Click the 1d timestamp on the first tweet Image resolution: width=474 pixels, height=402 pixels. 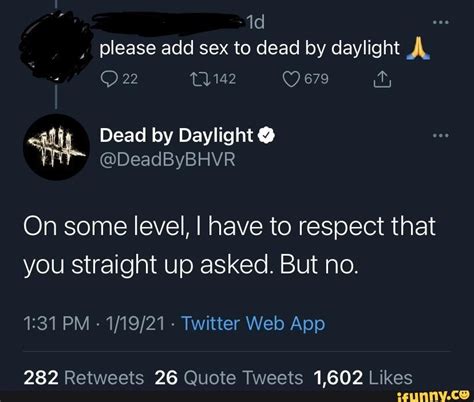tap(256, 23)
